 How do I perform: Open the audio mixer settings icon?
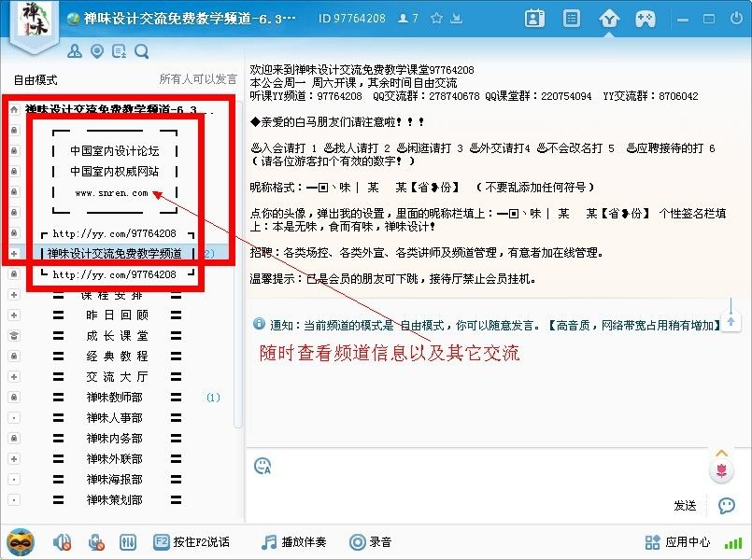tap(128, 542)
